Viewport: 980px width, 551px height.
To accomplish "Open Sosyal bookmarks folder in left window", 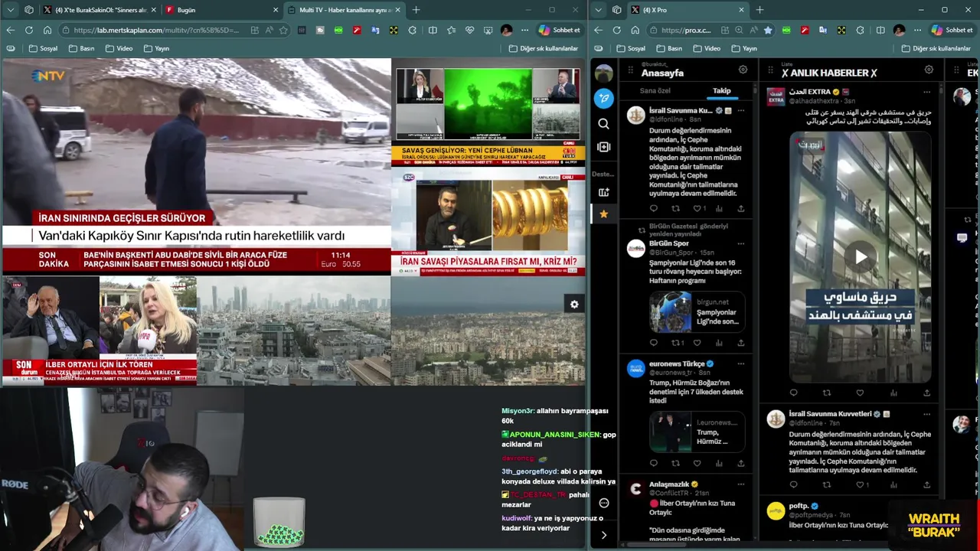I will (x=43, y=48).
